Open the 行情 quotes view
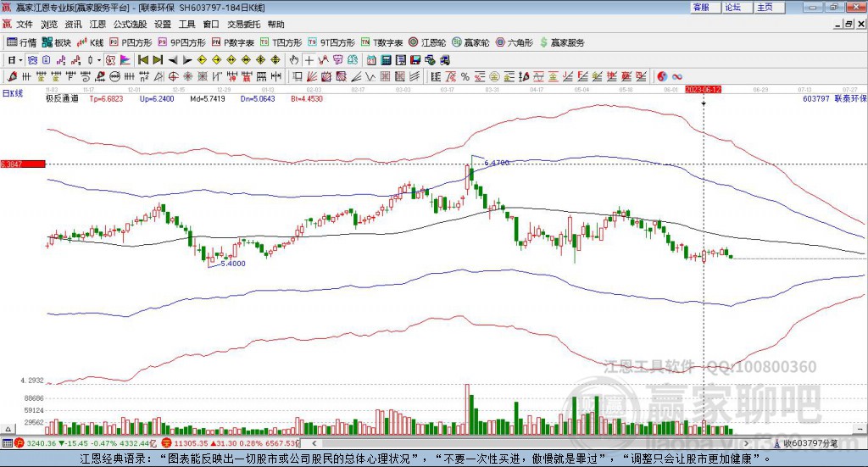 point(21,42)
